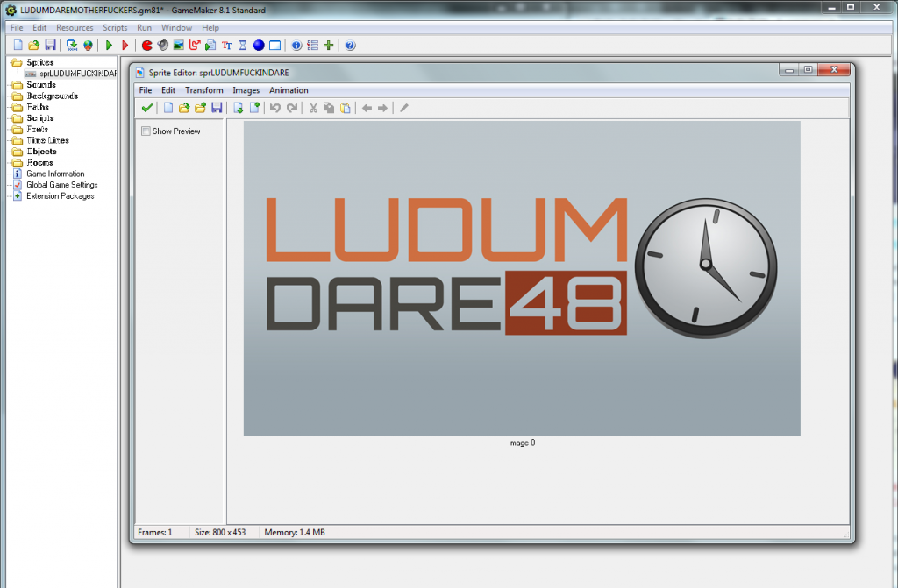This screenshot has width=898, height=588.
Task: Click Size: 800 x 453 status text
Action: (220, 533)
